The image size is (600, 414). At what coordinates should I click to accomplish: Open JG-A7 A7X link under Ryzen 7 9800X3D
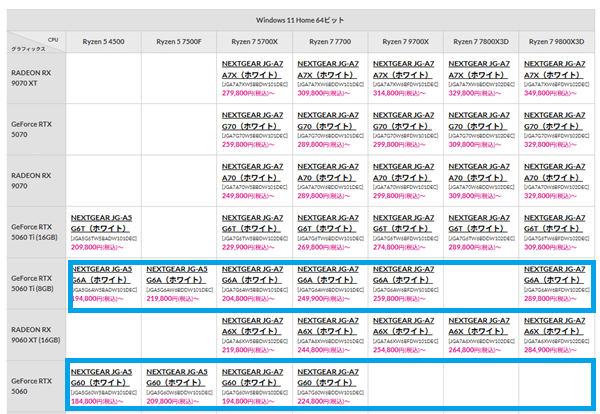tap(557, 68)
